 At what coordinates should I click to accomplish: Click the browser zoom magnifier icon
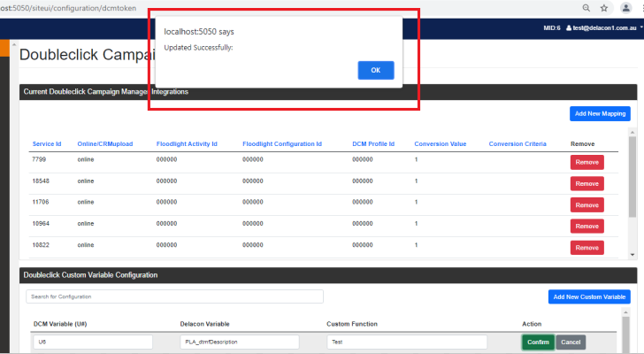point(586,8)
